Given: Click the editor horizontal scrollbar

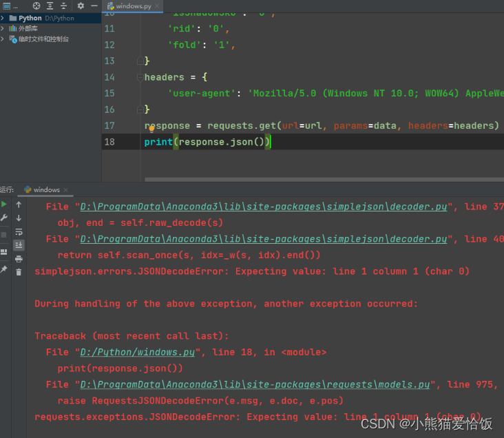Looking at the screenshot, I should pyautogui.click(x=324, y=180).
